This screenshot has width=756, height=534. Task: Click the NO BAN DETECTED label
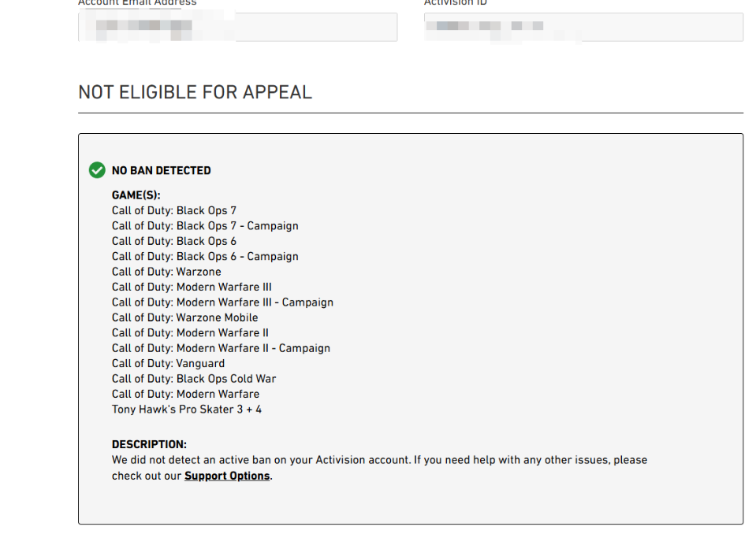161,170
